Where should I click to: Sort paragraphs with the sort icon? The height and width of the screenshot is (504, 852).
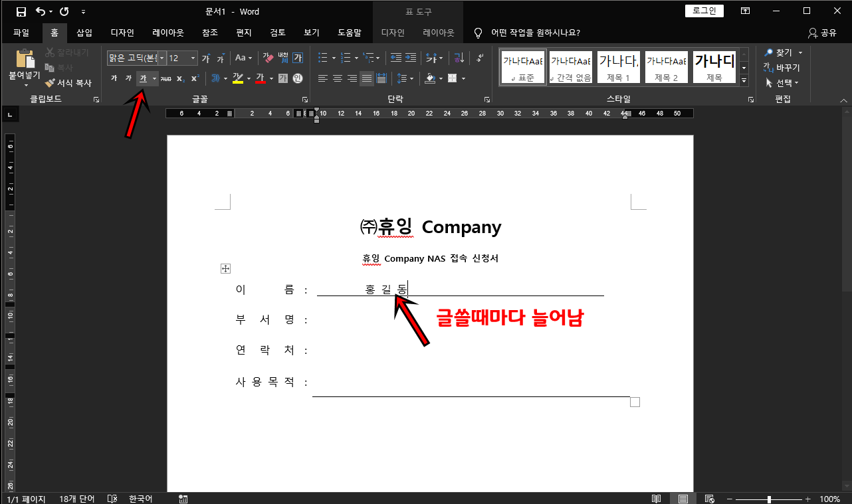[459, 58]
